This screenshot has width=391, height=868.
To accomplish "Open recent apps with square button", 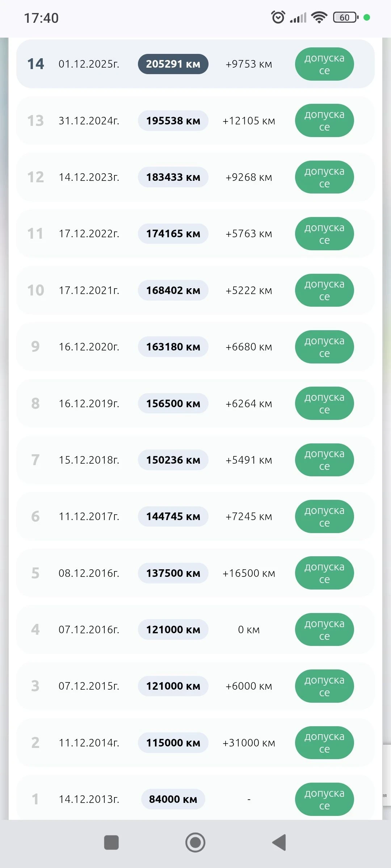I will [112, 842].
